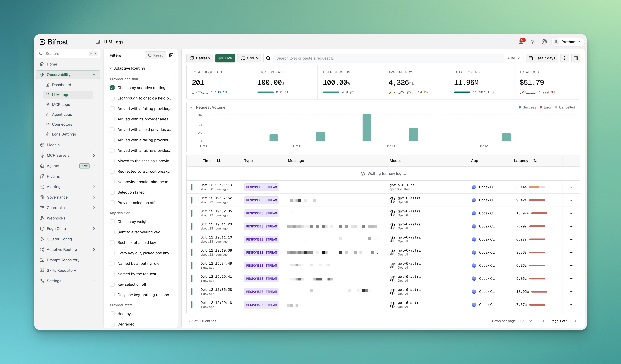Check Provider selection off filter
621x364 pixels.
tap(112, 203)
